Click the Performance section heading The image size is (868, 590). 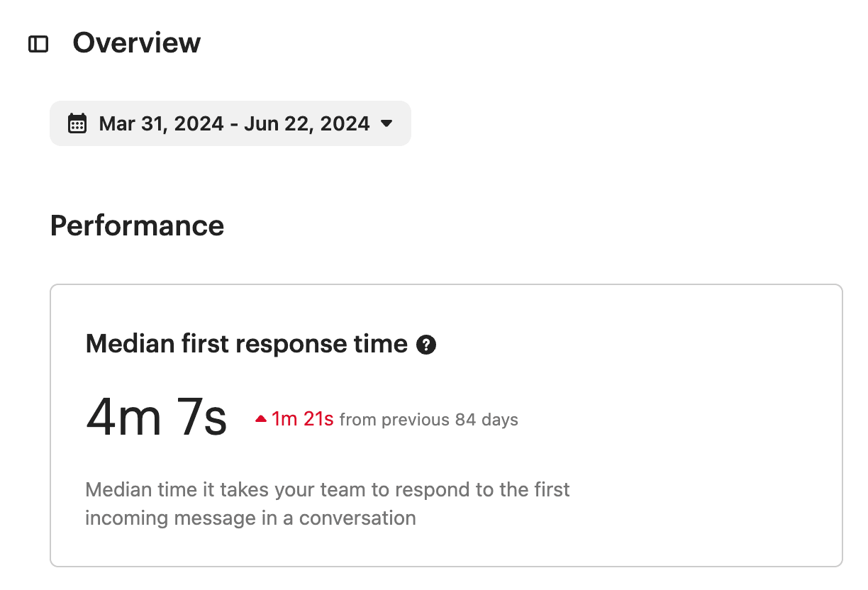(x=137, y=226)
